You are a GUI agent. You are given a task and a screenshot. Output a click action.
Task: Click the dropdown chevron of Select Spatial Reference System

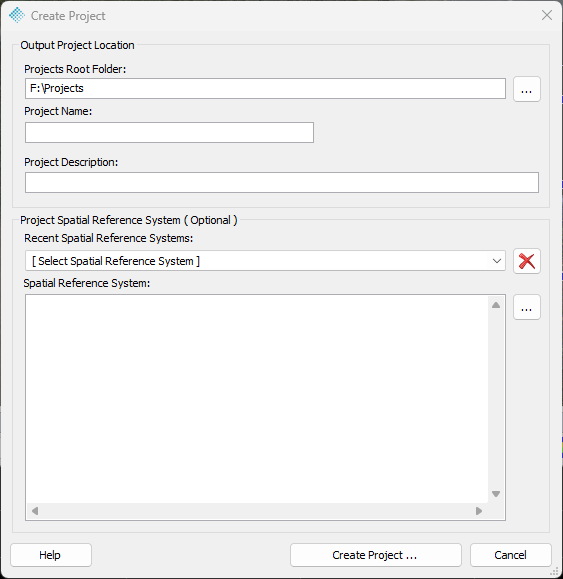click(x=497, y=261)
